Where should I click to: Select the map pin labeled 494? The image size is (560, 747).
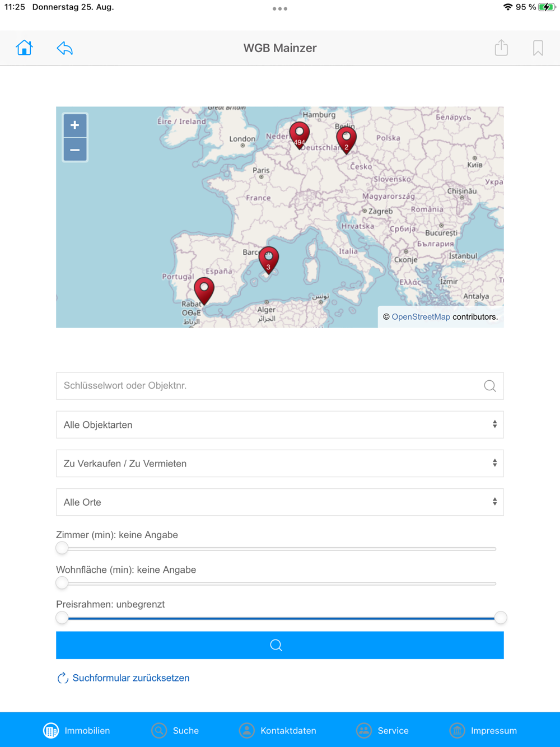(x=300, y=136)
